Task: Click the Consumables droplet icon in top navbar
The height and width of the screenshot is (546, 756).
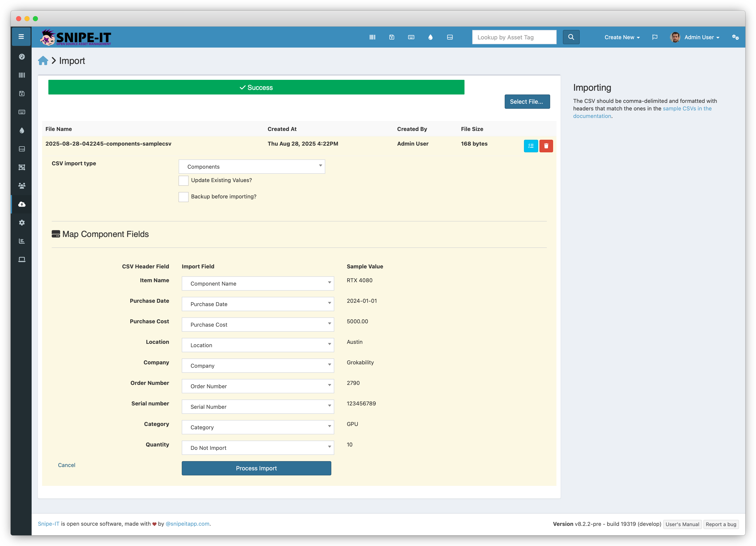Action: (x=430, y=37)
